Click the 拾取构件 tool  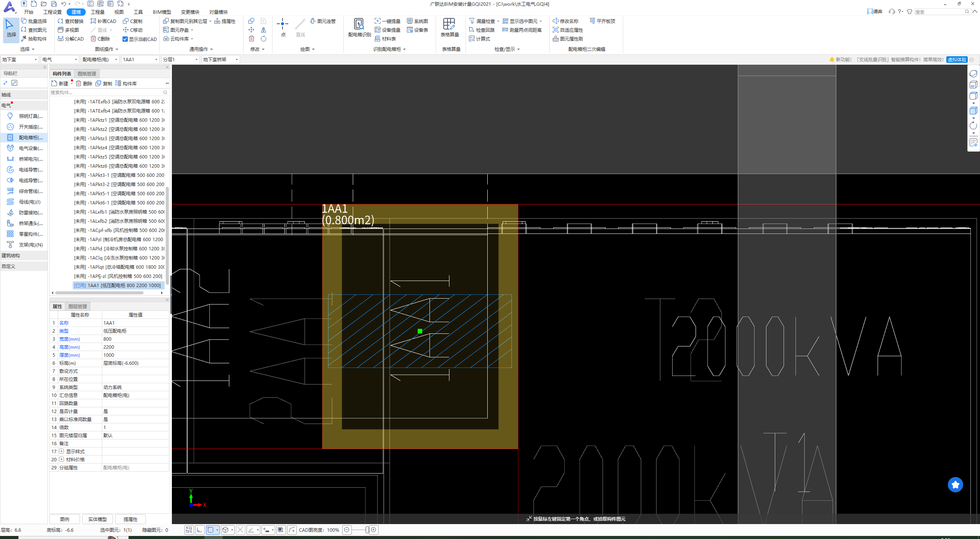(x=34, y=39)
